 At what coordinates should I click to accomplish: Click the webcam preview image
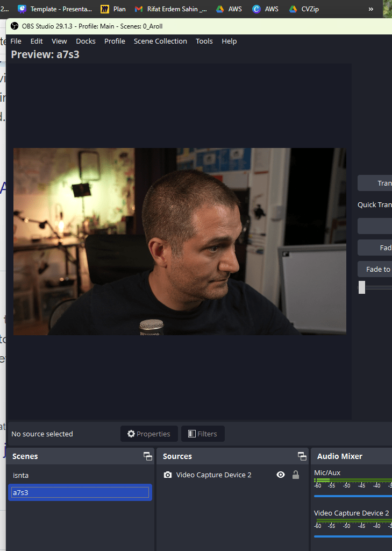point(180,242)
